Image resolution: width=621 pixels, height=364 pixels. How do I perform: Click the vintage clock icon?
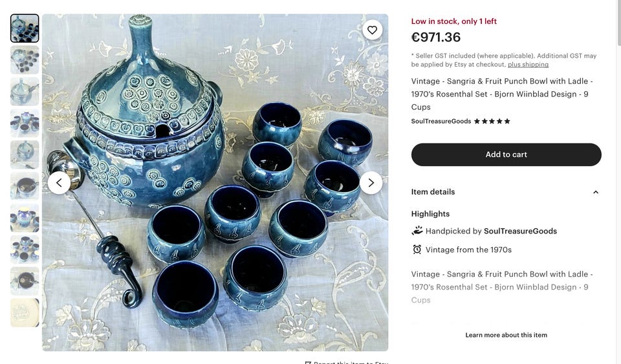[417, 250]
